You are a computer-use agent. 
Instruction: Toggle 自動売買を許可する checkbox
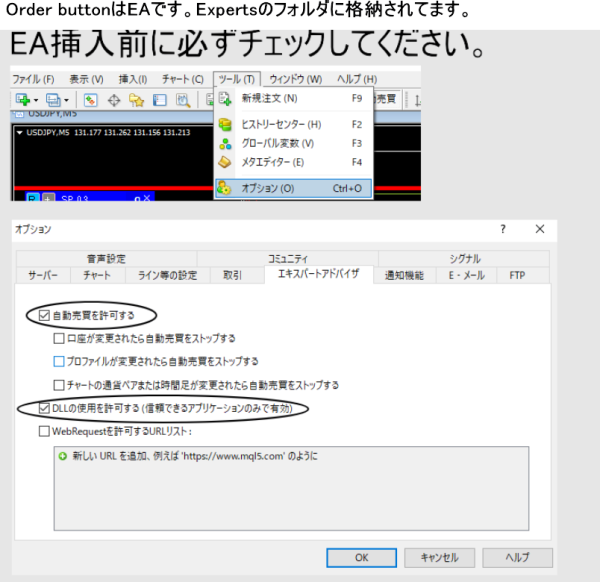[43, 315]
